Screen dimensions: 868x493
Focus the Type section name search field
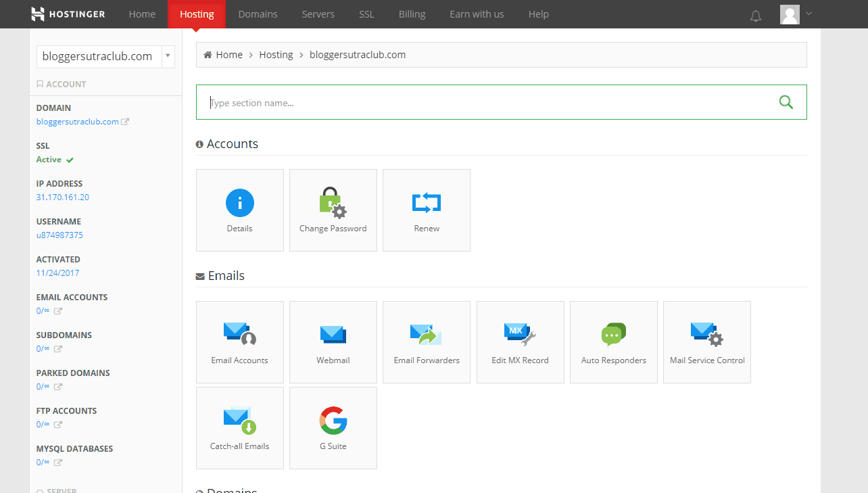point(502,102)
